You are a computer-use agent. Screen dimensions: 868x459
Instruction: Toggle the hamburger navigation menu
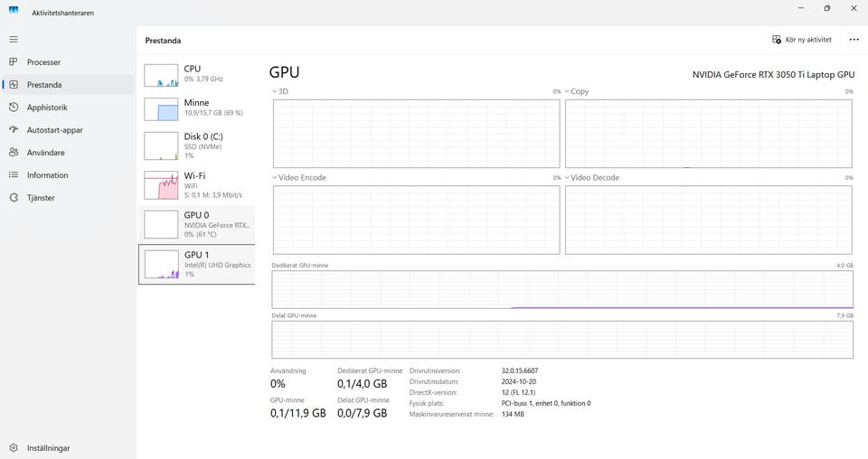[x=14, y=40]
